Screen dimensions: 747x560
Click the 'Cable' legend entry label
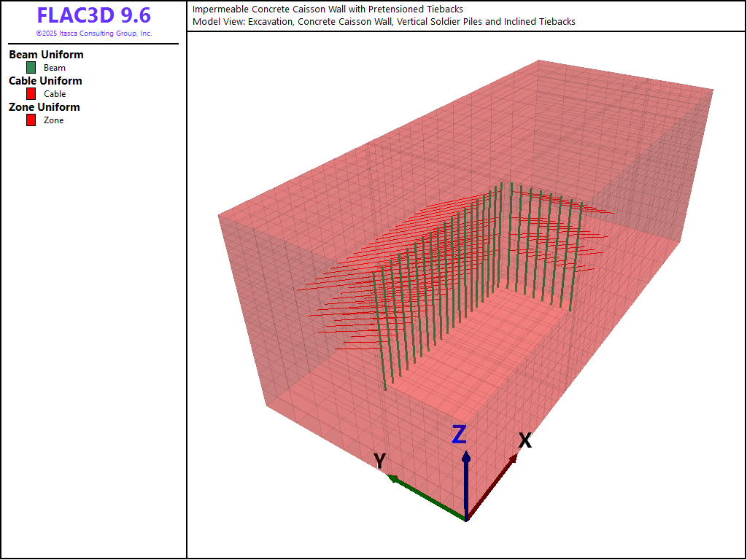(x=55, y=94)
